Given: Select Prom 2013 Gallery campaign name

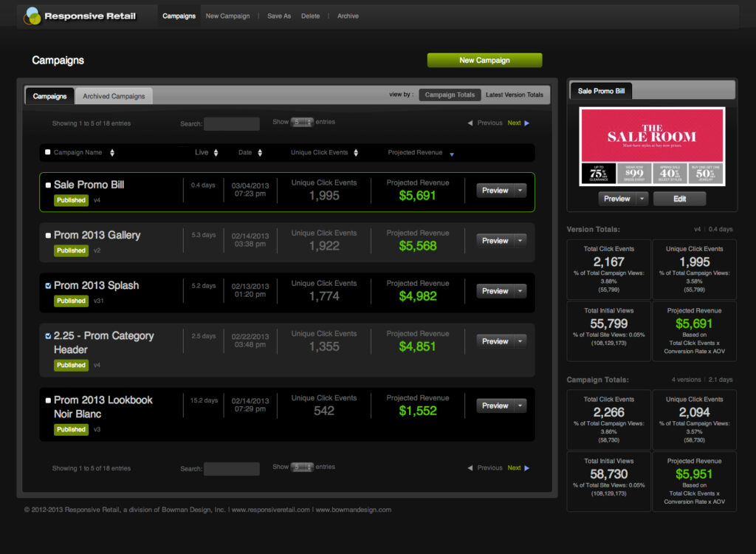Looking at the screenshot, I should [97, 235].
